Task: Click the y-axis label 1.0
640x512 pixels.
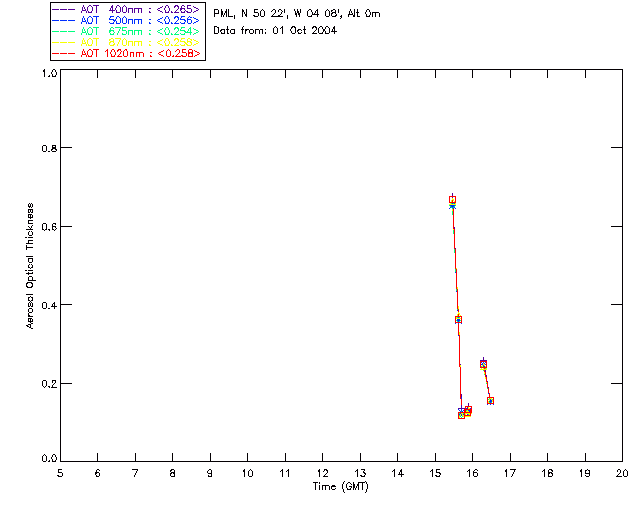Action: [x=49, y=73]
